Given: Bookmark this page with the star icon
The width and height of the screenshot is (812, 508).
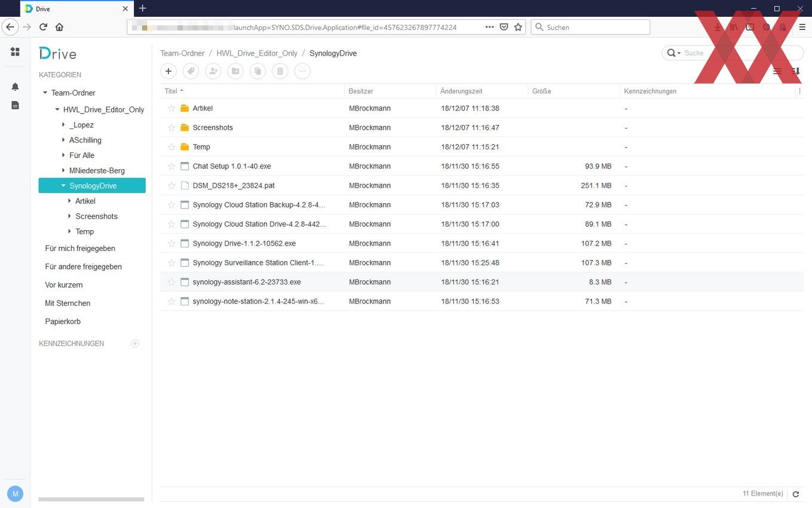Looking at the screenshot, I should pyautogui.click(x=518, y=27).
